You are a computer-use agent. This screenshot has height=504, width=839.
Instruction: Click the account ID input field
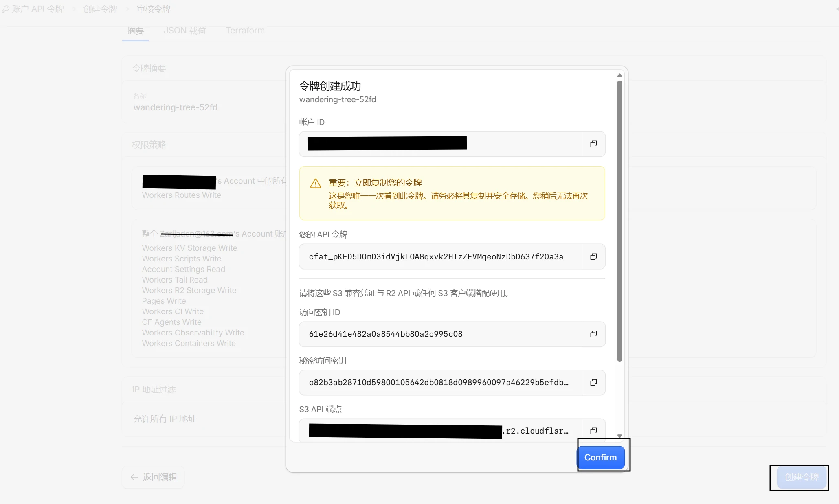pos(440,144)
